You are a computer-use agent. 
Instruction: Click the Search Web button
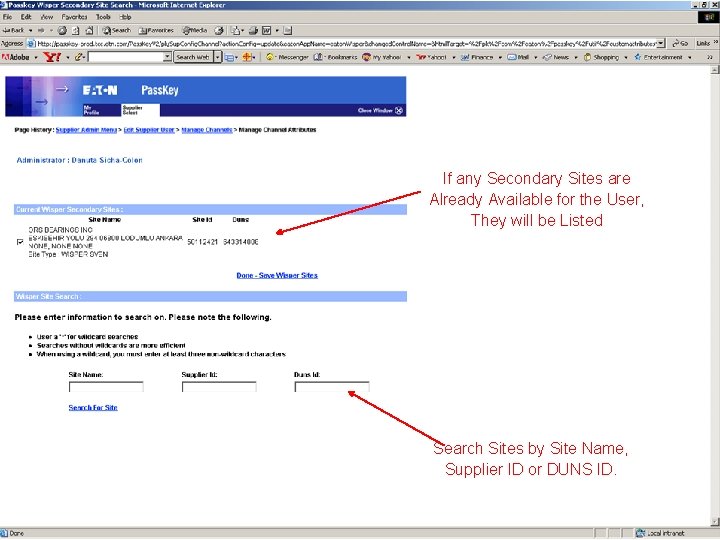point(193,57)
